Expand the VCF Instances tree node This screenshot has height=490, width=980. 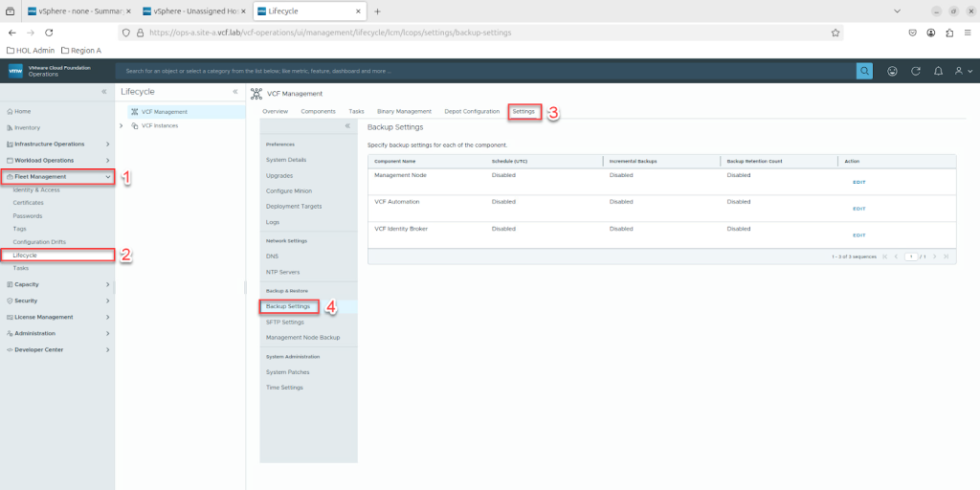[x=122, y=125]
